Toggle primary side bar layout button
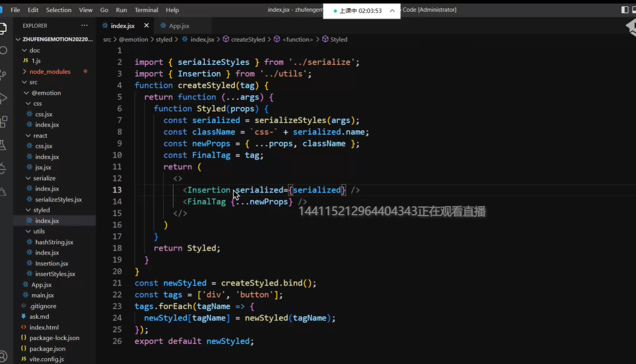 tap(625, 10)
